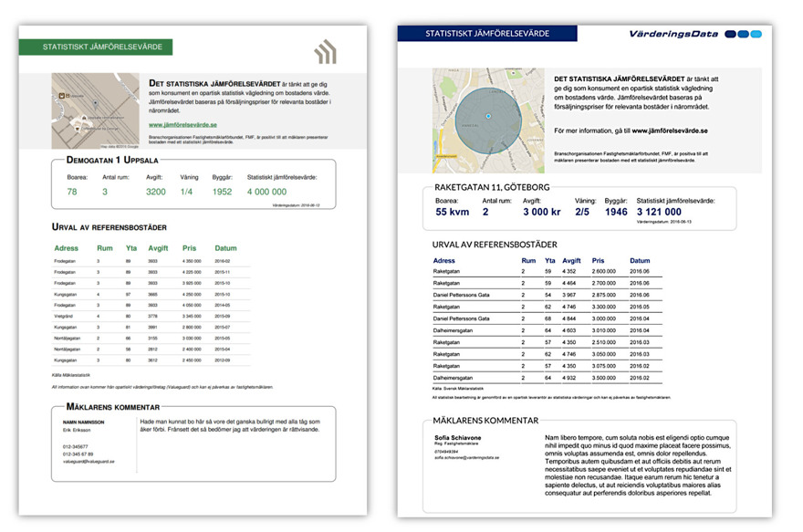Click the blue 'Datum' column header
This screenshot has width=803, height=532.
point(640,261)
